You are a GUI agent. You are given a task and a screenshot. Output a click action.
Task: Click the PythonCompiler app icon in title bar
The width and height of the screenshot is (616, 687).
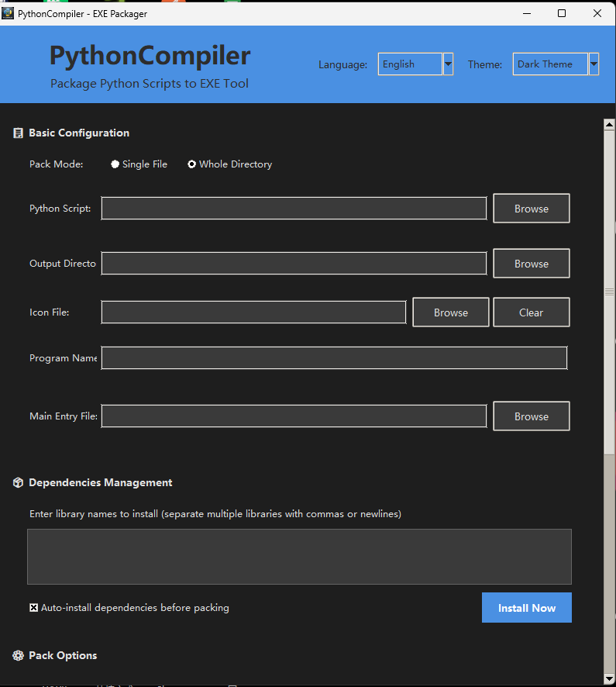tap(9, 13)
